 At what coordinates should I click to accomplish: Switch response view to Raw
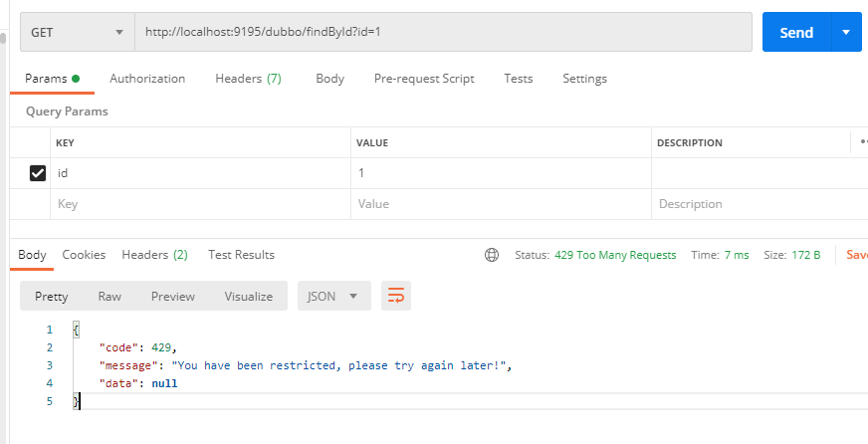(109, 296)
